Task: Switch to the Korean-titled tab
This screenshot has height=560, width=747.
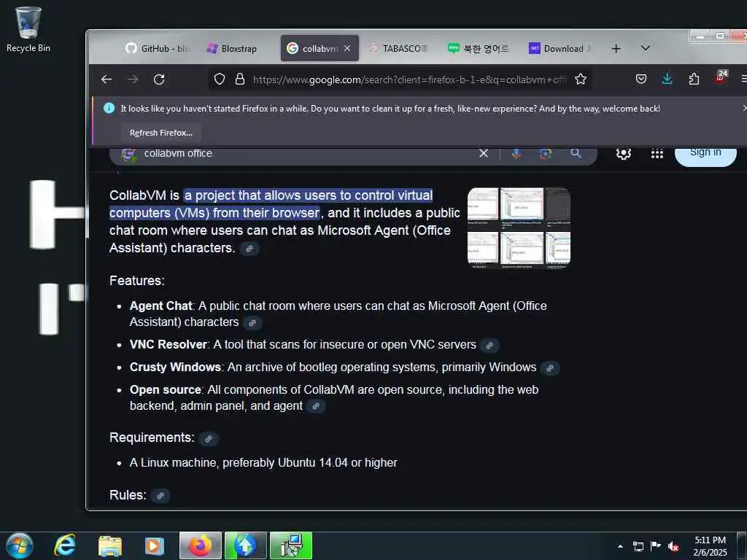Action: click(x=479, y=49)
